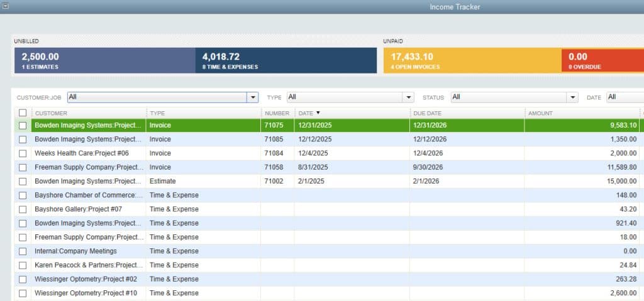The height and width of the screenshot is (301, 644).
Task: Sort by the Type column header
Action: click(x=204, y=113)
